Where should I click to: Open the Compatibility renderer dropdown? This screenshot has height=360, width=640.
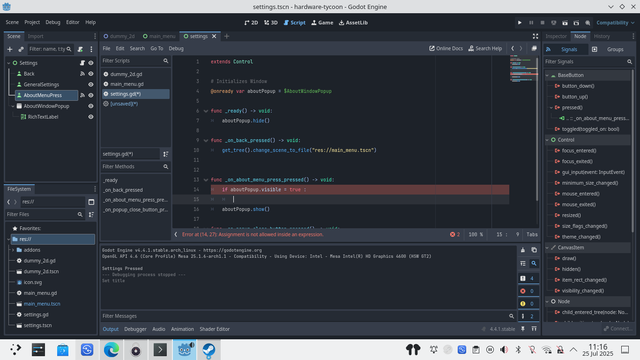click(x=615, y=23)
